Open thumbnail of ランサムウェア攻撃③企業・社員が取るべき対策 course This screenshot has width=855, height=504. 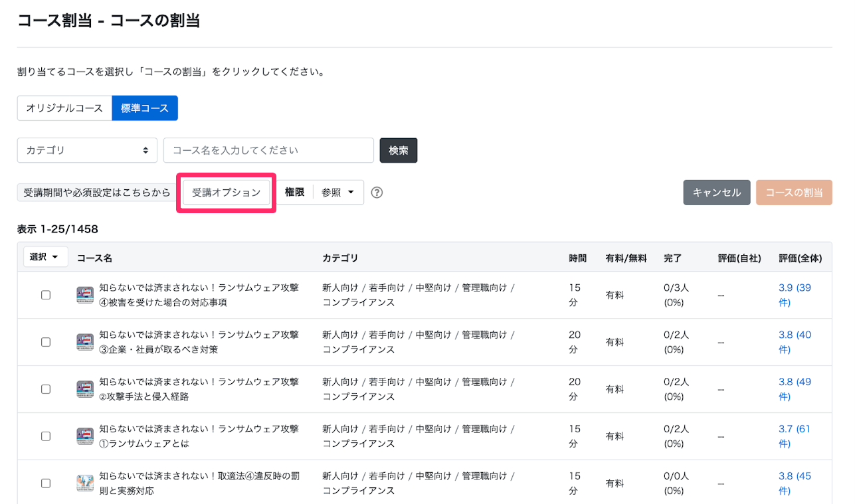(x=85, y=342)
